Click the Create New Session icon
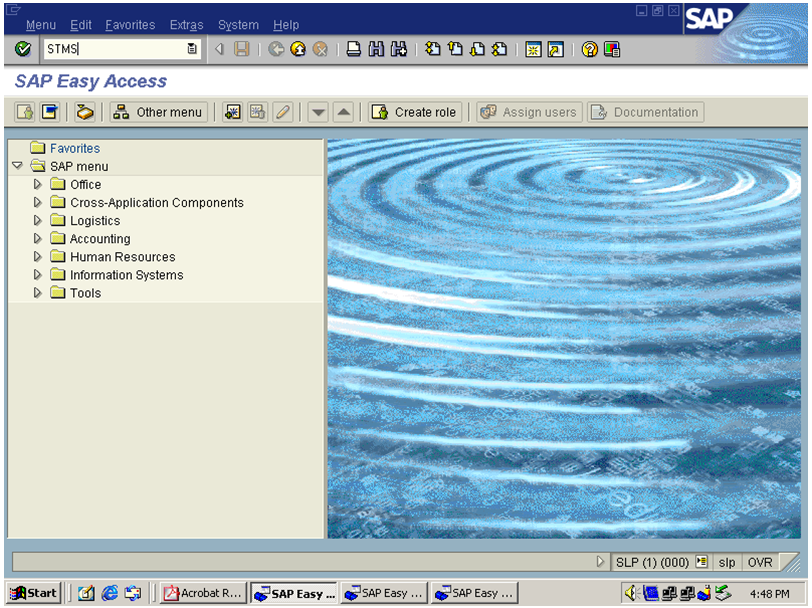Screen dimensions: 812x608 pyautogui.click(x=533, y=49)
